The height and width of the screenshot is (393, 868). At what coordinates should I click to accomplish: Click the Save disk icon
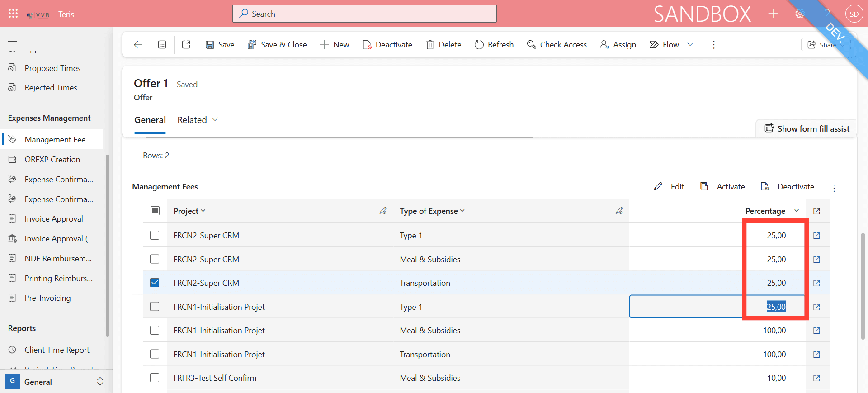coord(210,45)
